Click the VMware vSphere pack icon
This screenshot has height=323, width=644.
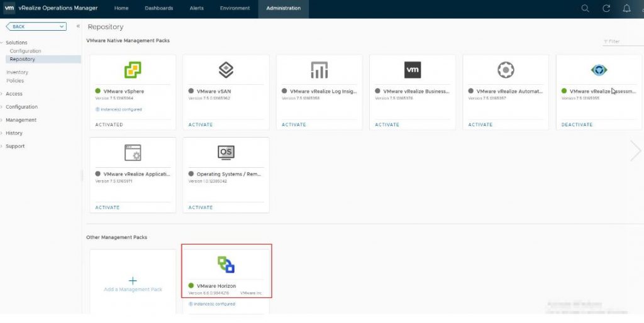coord(133,70)
